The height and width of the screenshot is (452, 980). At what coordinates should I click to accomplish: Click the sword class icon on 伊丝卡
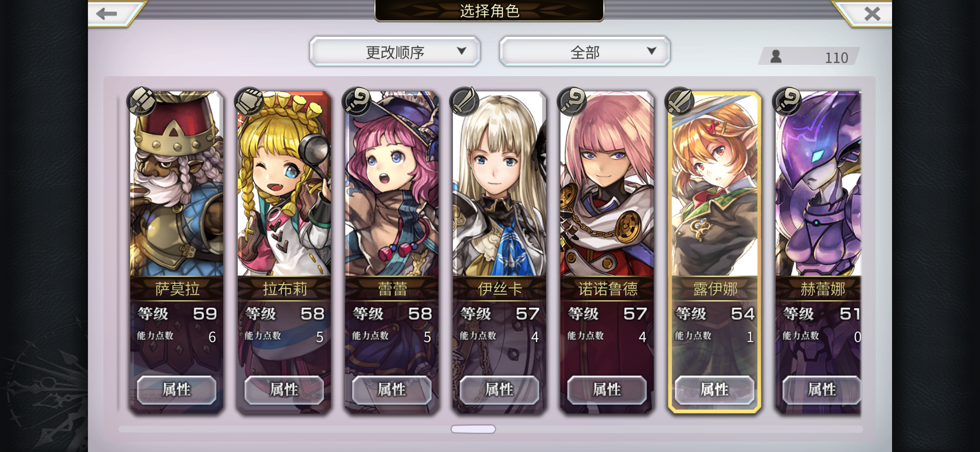coord(464,101)
